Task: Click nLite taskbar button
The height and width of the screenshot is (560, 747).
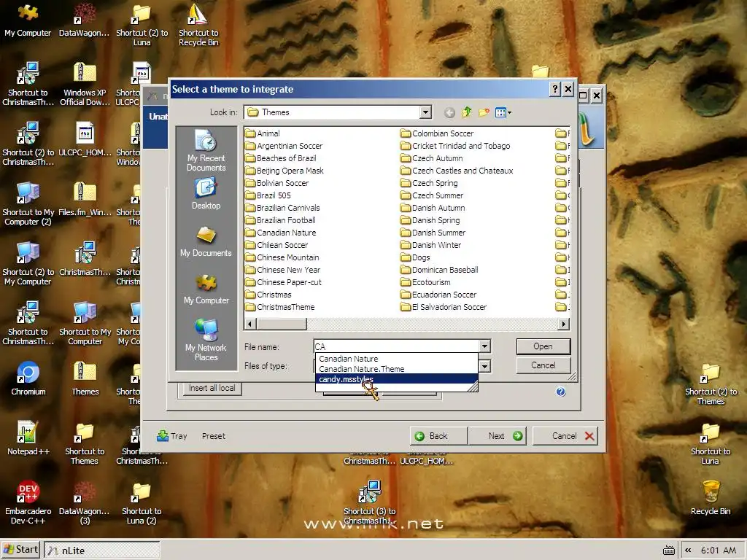Action: pos(102,550)
